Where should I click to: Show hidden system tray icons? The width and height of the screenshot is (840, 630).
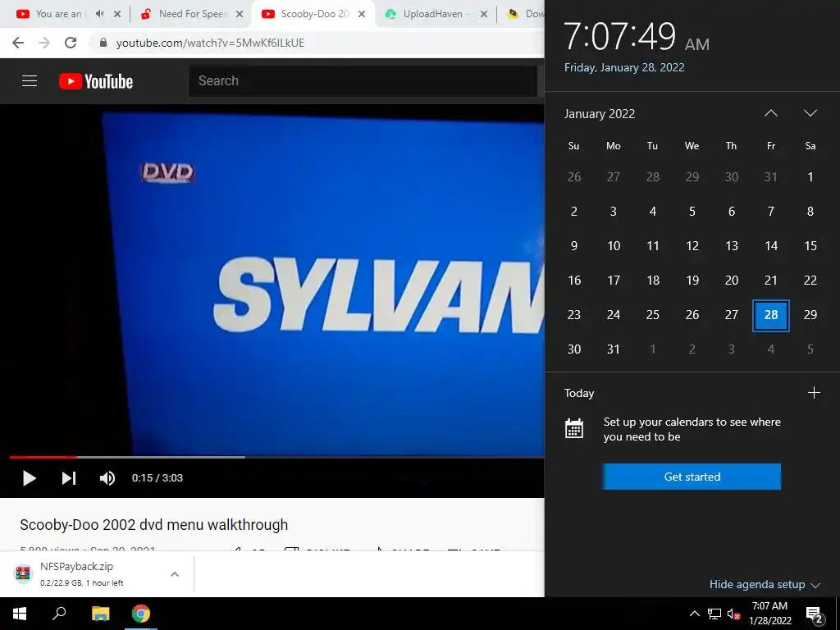694,614
